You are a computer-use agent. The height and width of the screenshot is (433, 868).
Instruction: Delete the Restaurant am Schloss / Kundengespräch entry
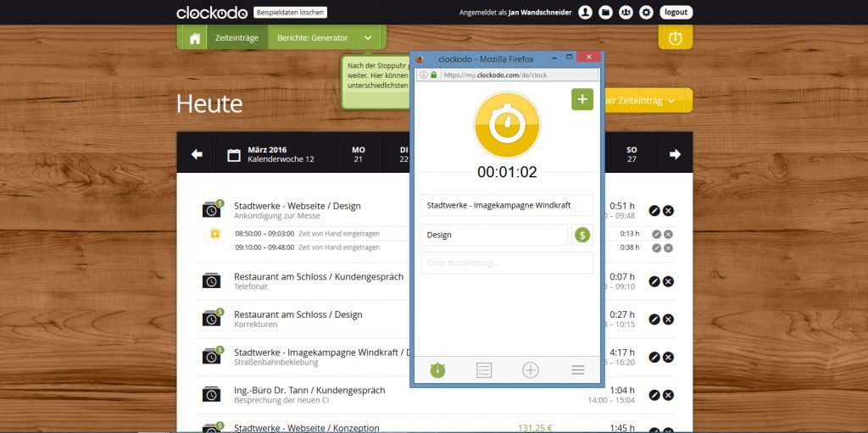(x=668, y=282)
